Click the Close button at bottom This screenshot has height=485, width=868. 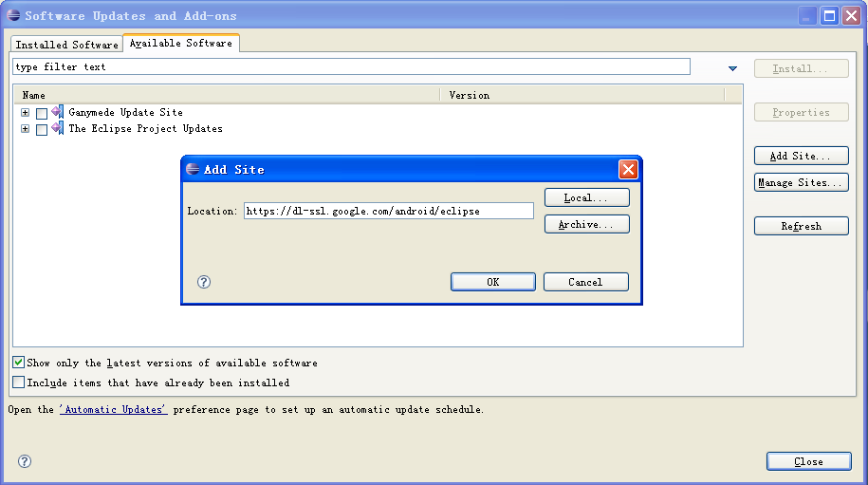click(x=809, y=461)
